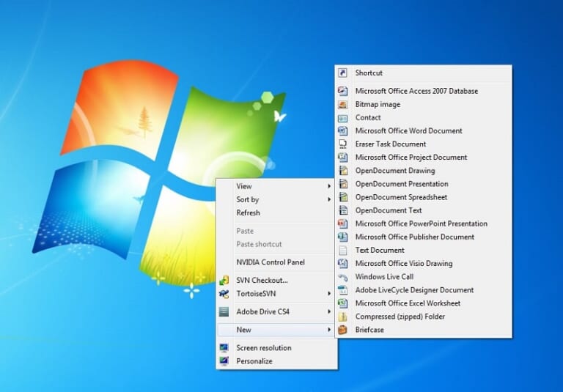Click the SVN Checkout icon
This screenshot has height=392, width=563.
point(224,281)
